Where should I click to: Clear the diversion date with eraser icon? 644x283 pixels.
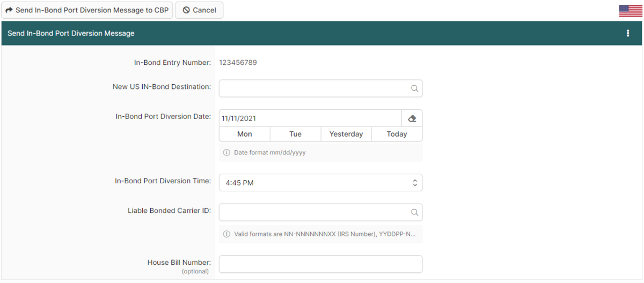coord(412,118)
